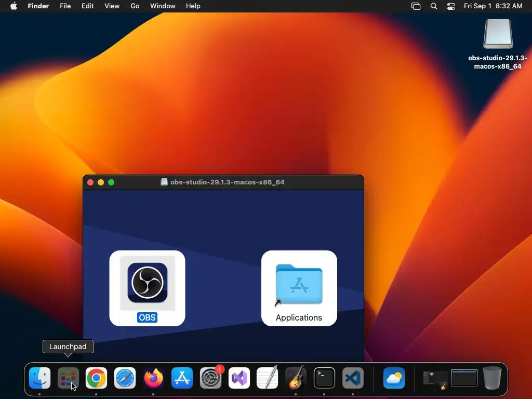
Task: Open the Help menu
Action: click(x=193, y=6)
